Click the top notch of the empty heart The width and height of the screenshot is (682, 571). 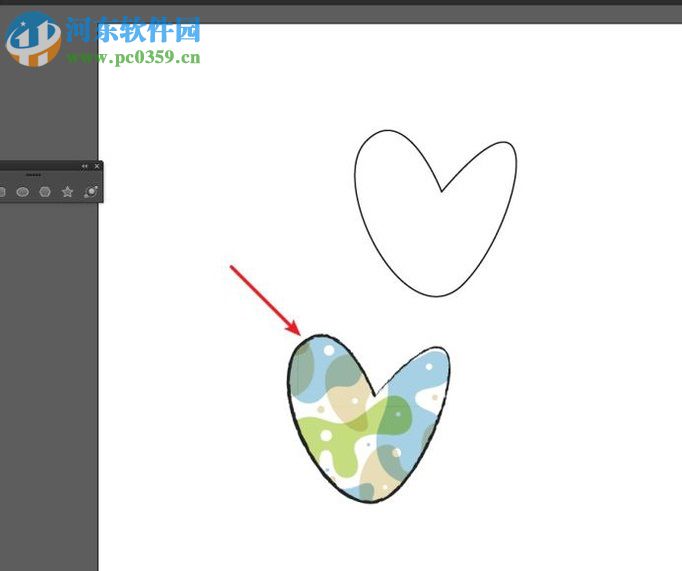point(441,188)
